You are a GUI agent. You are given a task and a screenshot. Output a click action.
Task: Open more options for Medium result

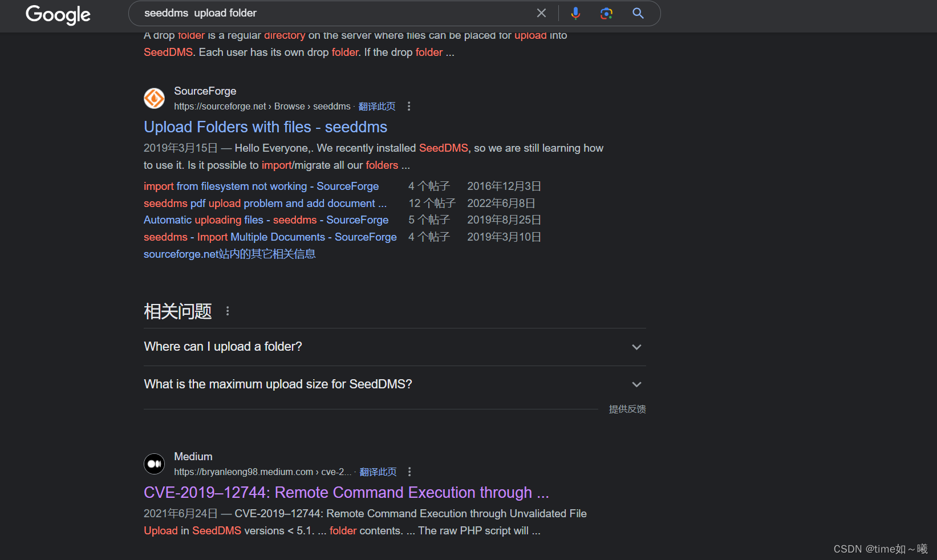click(409, 472)
